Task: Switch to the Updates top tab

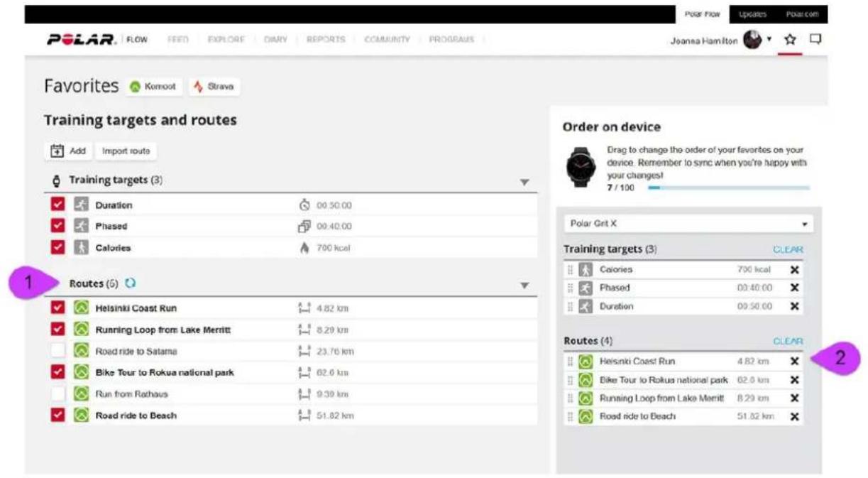Action: (752, 14)
